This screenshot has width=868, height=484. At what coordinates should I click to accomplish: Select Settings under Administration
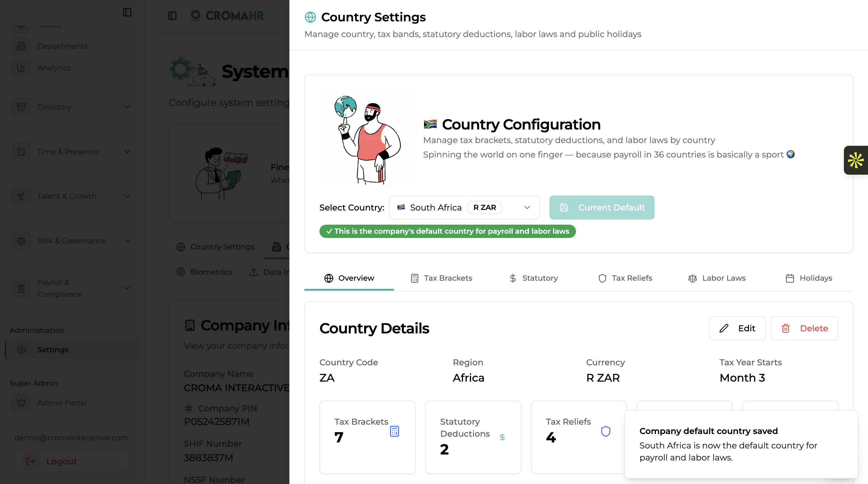click(72, 350)
